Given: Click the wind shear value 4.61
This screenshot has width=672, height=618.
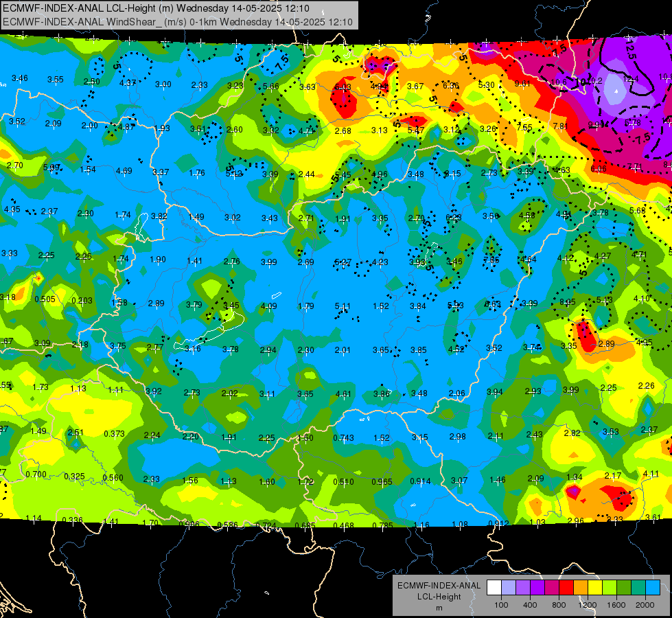Looking at the screenshot, I should point(343,393).
